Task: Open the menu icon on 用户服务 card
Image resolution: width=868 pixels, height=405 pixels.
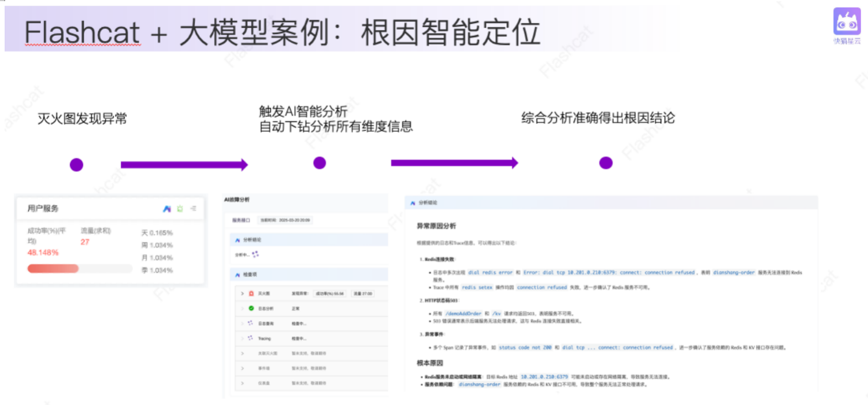Action: [x=193, y=209]
